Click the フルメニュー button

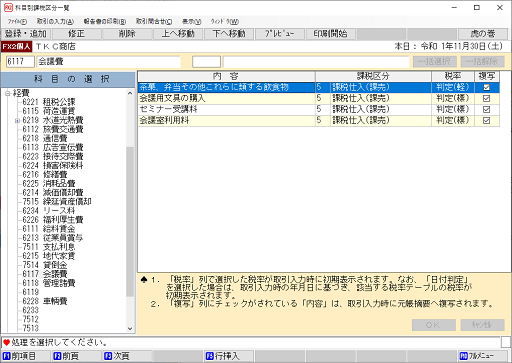coord(483,356)
